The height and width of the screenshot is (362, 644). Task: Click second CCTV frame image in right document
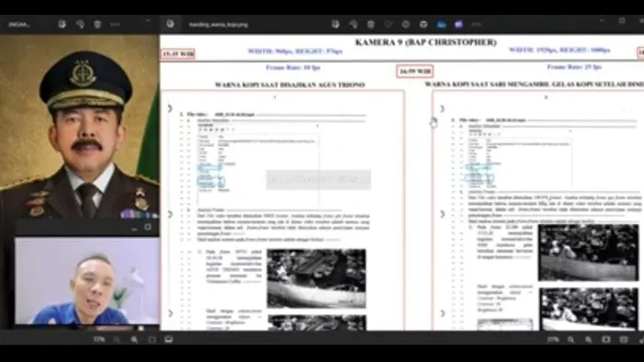(589, 309)
